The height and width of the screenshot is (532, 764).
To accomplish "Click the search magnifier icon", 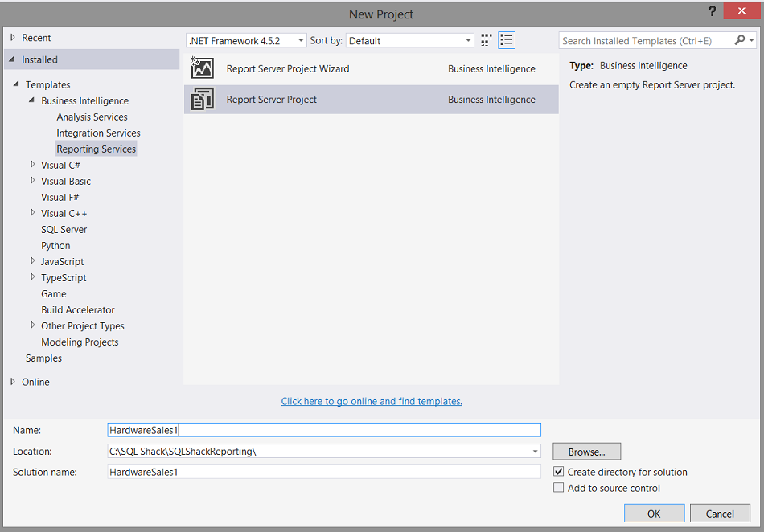I will tap(740, 40).
